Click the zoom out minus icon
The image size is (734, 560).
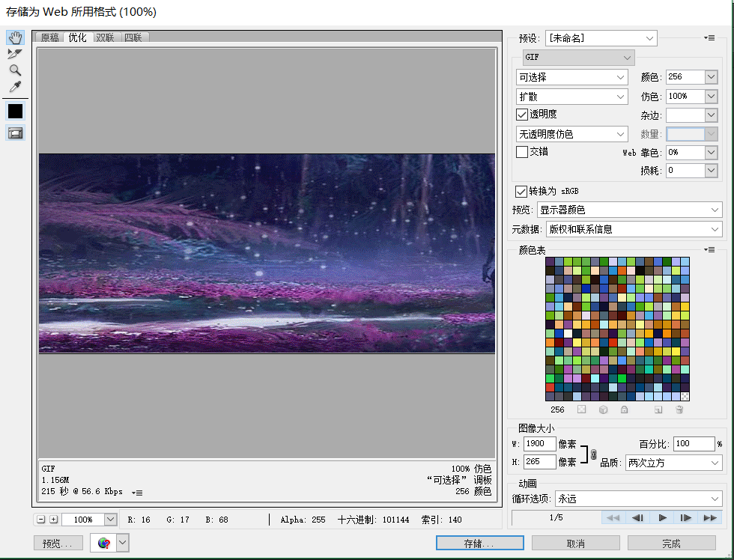[x=40, y=520]
